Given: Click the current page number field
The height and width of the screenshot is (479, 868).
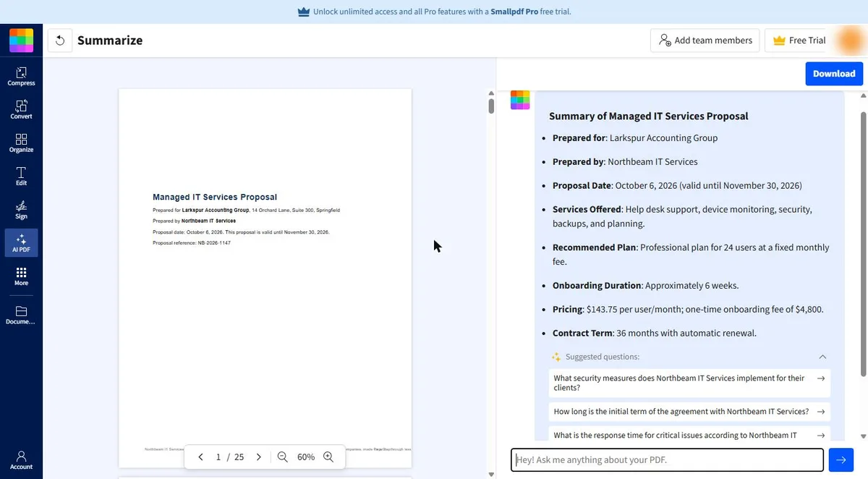Looking at the screenshot, I should point(218,457).
